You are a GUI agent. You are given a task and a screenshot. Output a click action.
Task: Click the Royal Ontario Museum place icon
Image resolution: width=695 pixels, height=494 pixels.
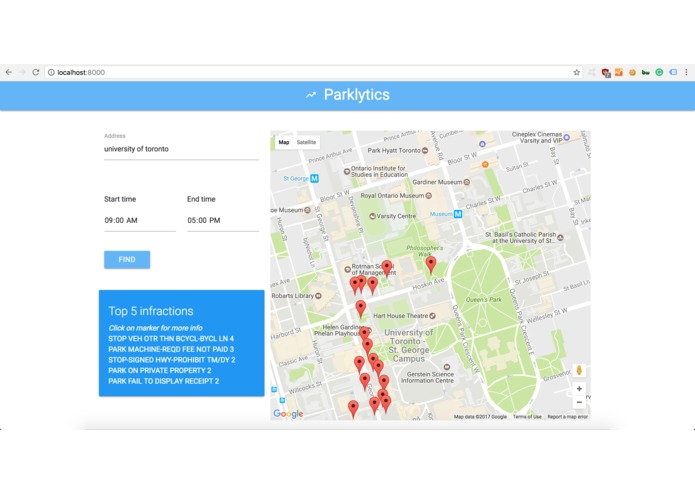tap(429, 195)
